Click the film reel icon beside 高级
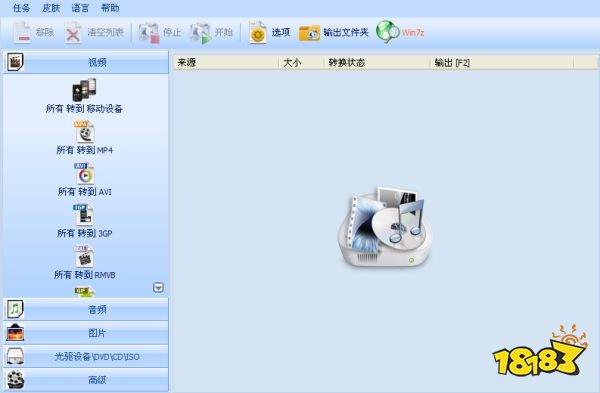The height and width of the screenshot is (393, 600). point(15,380)
